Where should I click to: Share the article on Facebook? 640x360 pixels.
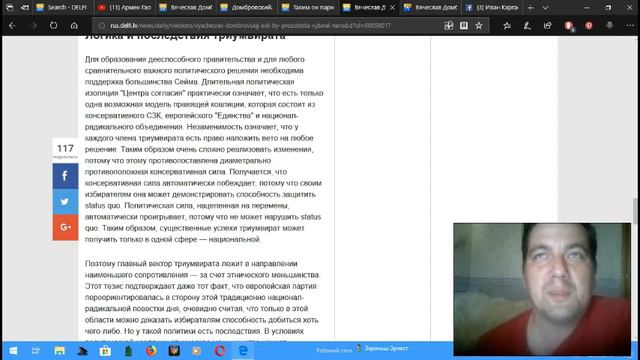[x=65, y=176]
